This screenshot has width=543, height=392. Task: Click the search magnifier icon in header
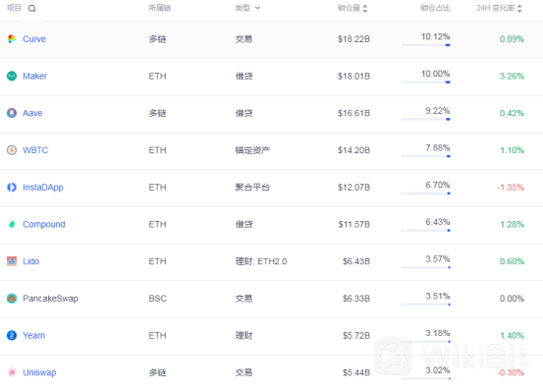point(31,8)
